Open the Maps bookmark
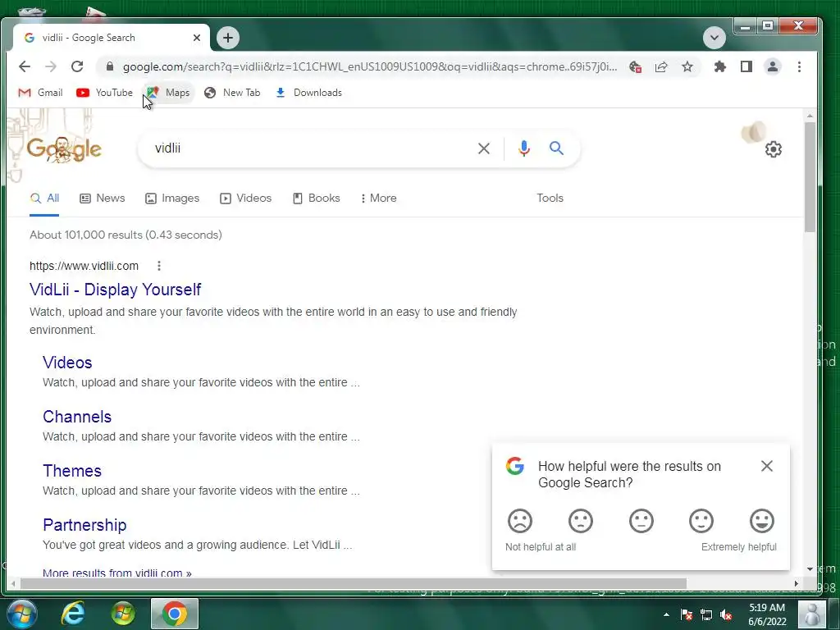 [x=168, y=93]
